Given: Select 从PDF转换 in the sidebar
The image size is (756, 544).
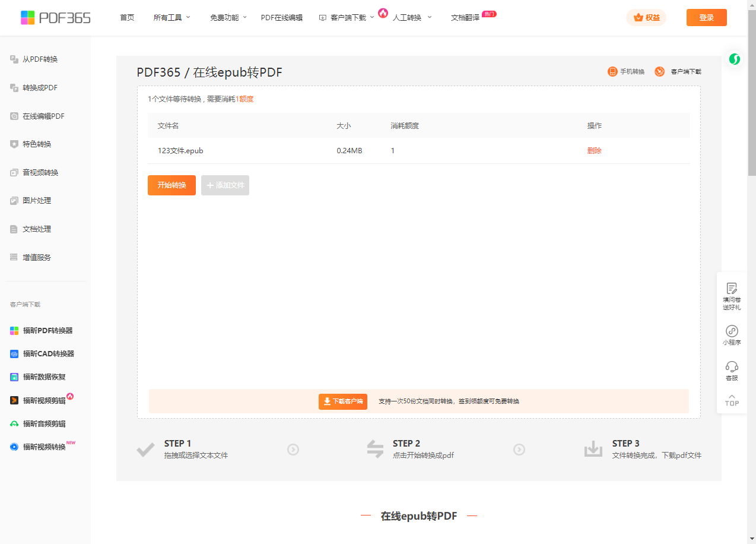Looking at the screenshot, I should [40, 59].
